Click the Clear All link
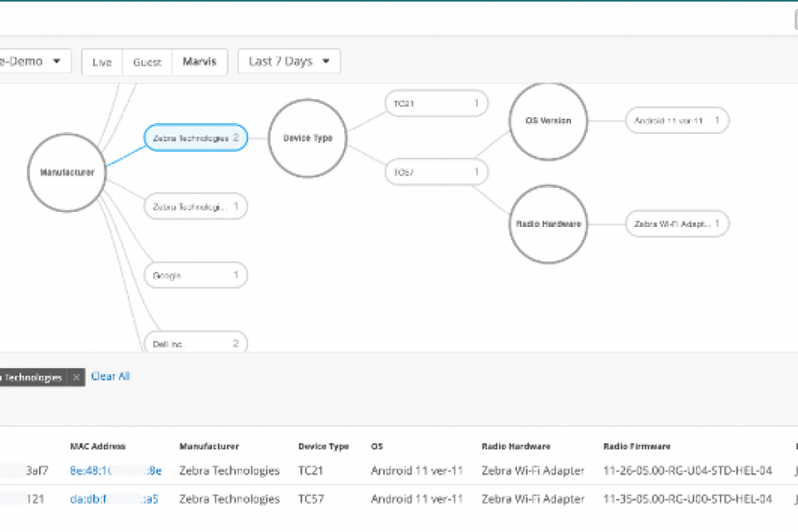 (x=110, y=377)
